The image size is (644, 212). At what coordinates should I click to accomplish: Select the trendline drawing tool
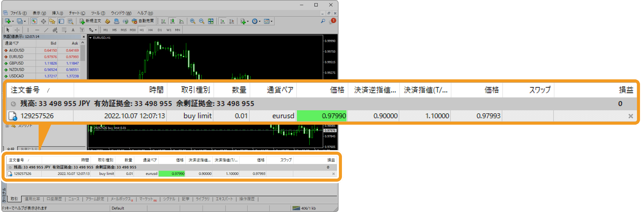[46, 30]
